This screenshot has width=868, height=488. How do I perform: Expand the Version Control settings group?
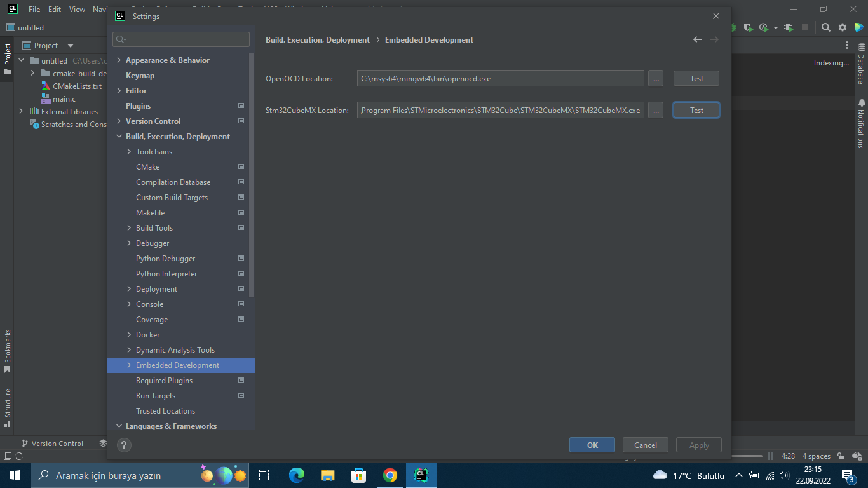coord(119,121)
